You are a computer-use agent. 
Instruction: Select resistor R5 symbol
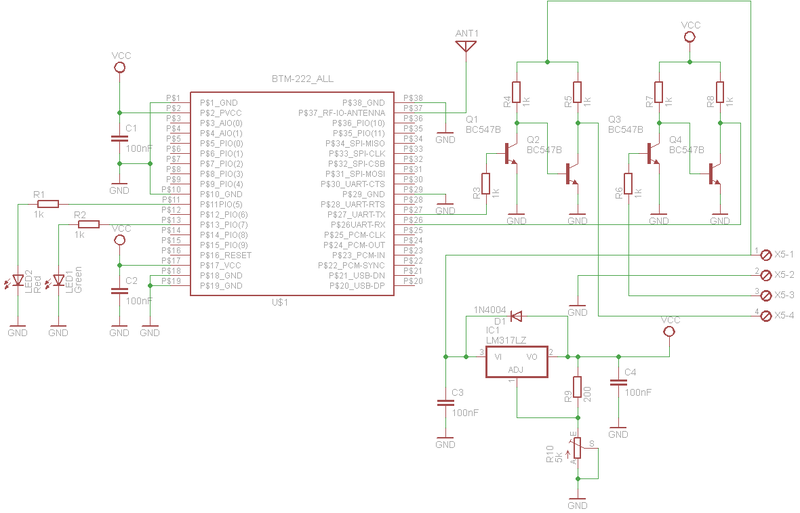point(578,92)
